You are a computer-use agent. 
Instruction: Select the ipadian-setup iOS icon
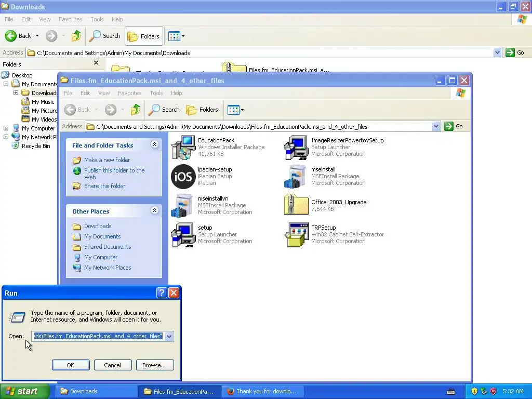pos(183,177)
